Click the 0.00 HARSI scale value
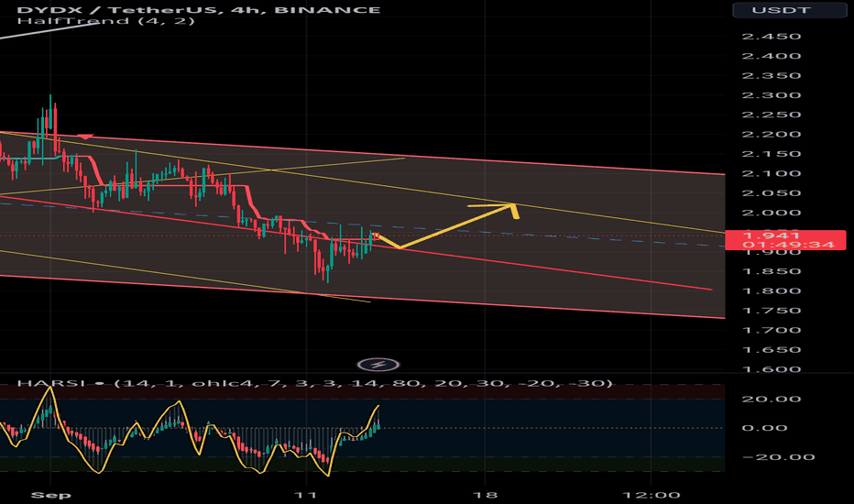The image size is (854, 504). coord(765,428)
